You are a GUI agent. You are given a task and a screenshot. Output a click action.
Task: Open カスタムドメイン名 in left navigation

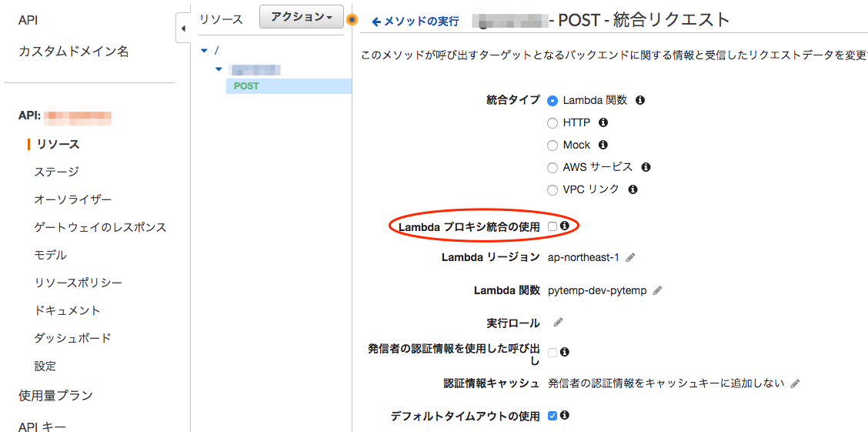pos(74,52)
